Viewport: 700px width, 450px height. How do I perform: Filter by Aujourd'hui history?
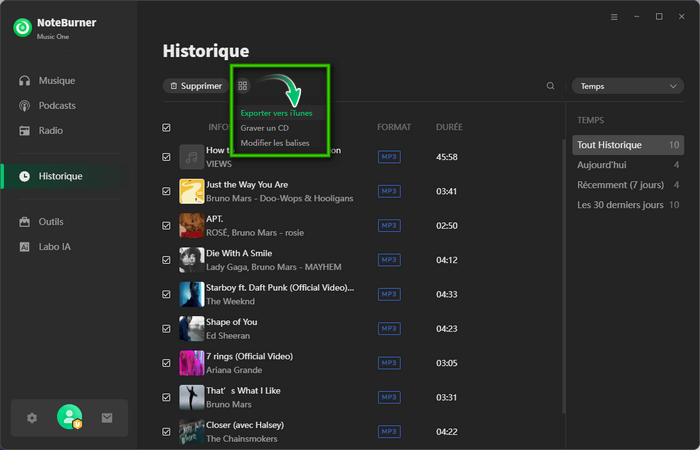pyautogui.click(x=600, y=165)
